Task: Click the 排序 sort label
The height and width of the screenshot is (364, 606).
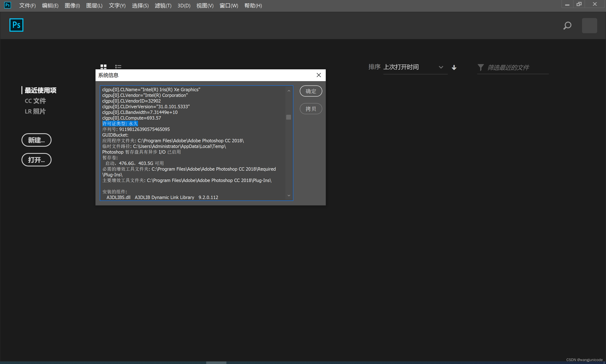Action: (374, 67)
